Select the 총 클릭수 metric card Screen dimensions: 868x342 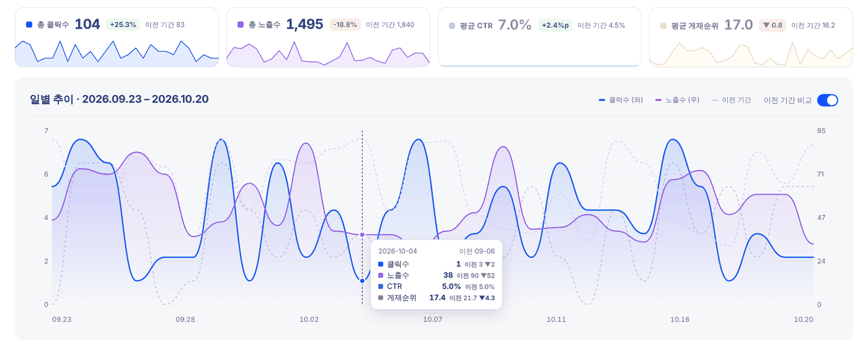coord(117,37)
